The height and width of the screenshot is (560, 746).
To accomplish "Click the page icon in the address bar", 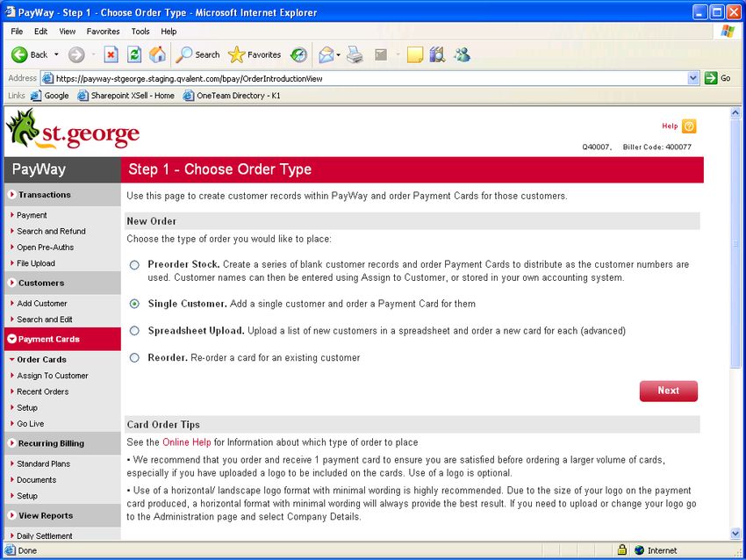I will [47, 78].
